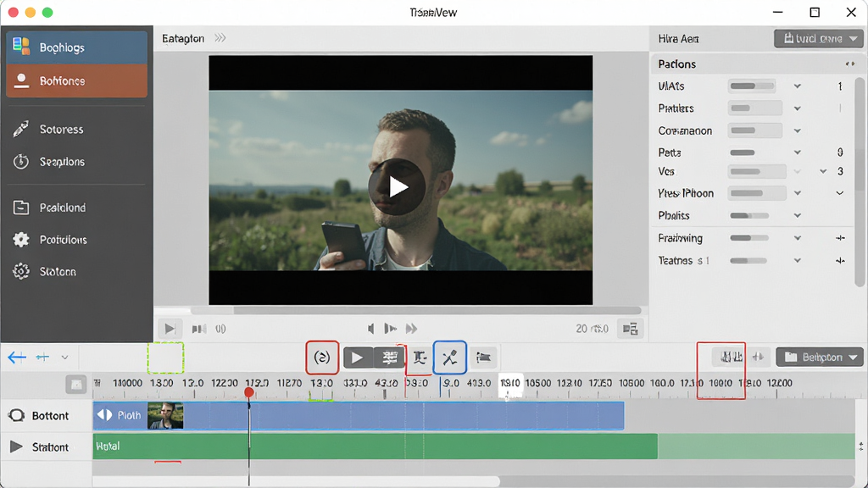Click the circular (2) icon in timeline toolbar

point(322,358)
